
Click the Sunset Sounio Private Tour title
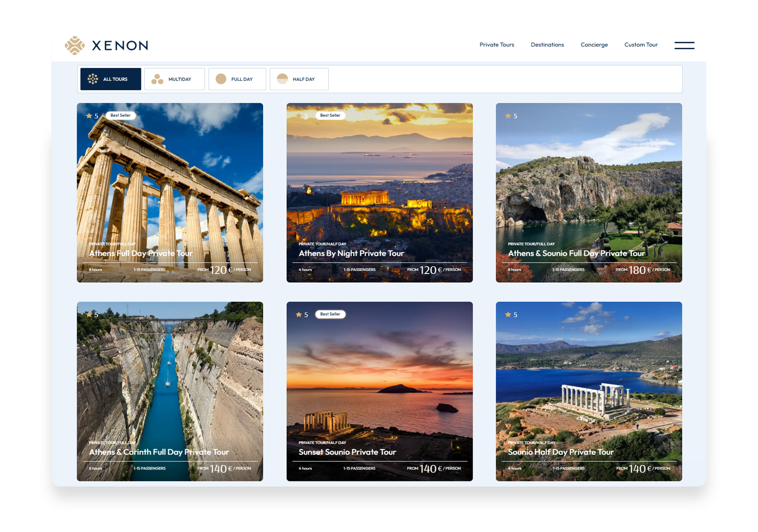click(x=347, y=452)
